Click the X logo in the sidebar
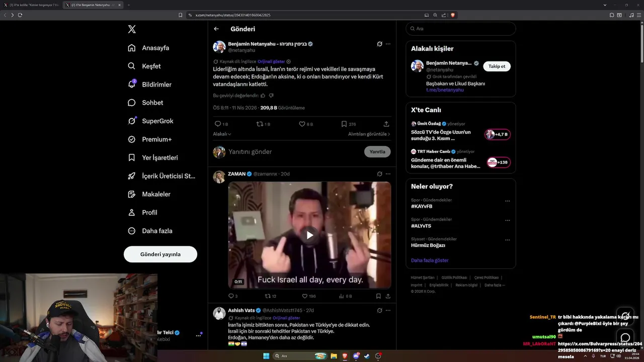Image resolution: width=644 pixels, height=362 pixels. 132,29
